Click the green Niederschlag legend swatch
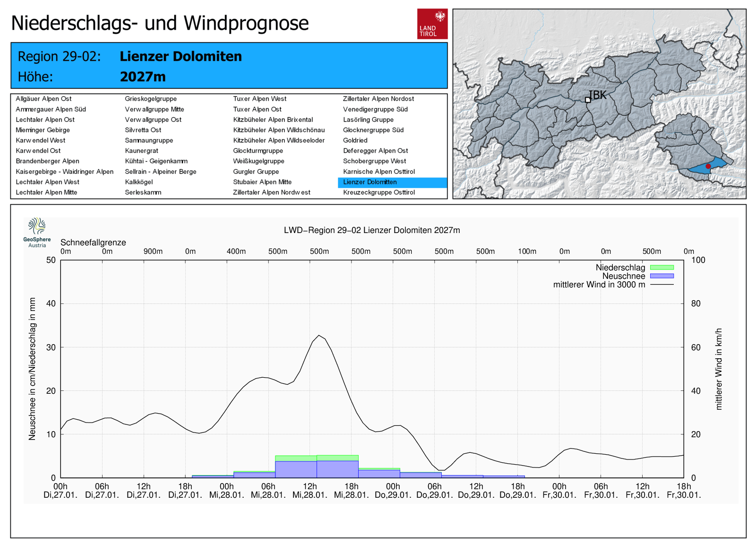 pos(662,268)
